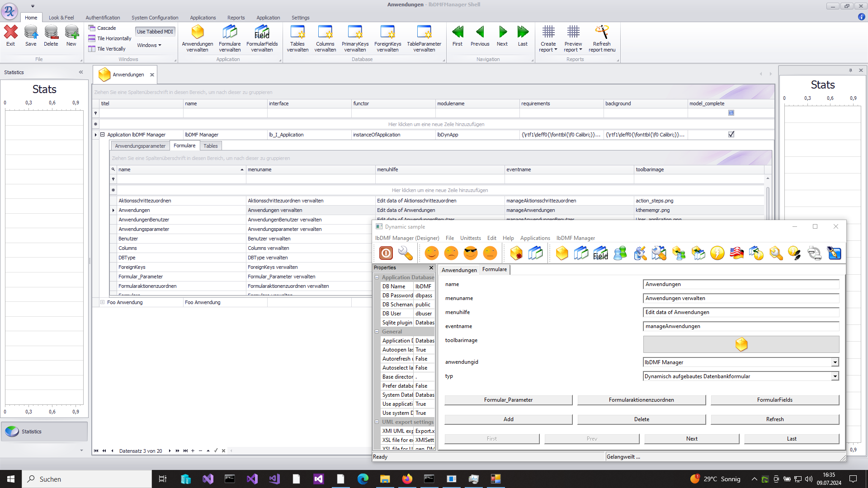Go to Last record navigation icon
868x488 pixels.
click(x=523, y=33)
